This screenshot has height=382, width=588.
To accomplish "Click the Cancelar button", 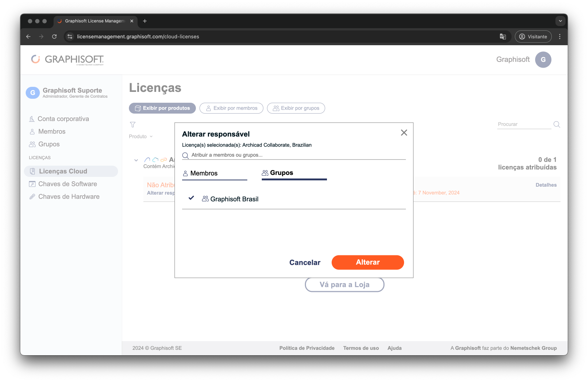I will [305, 263].
